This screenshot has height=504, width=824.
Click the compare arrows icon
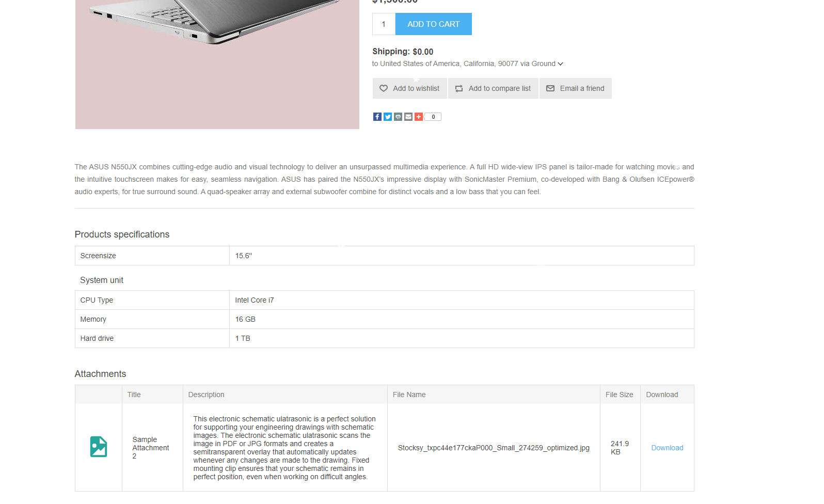click(459, 89)
